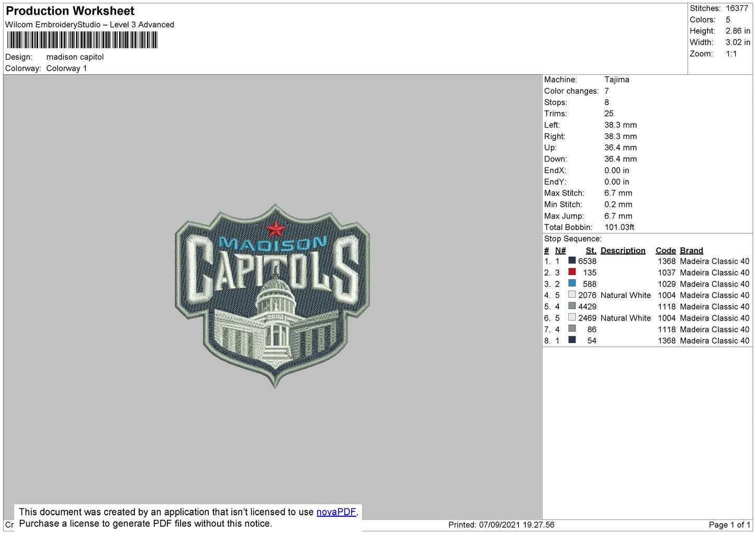Click the white swatch in stop row 4
Image resolution: width=756 pixels, height=534 pixels.
click(572, 294)
